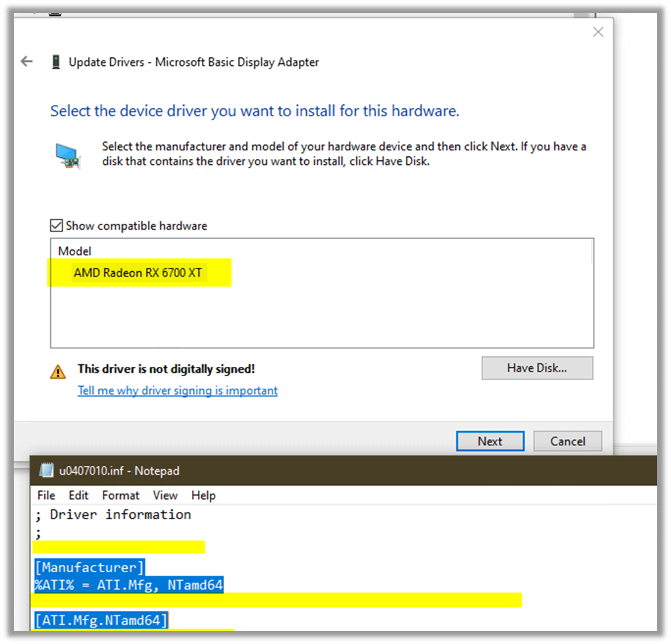Click the Model column header
Image resolution: width=671 pixels, height=644 pixels.
75,251
